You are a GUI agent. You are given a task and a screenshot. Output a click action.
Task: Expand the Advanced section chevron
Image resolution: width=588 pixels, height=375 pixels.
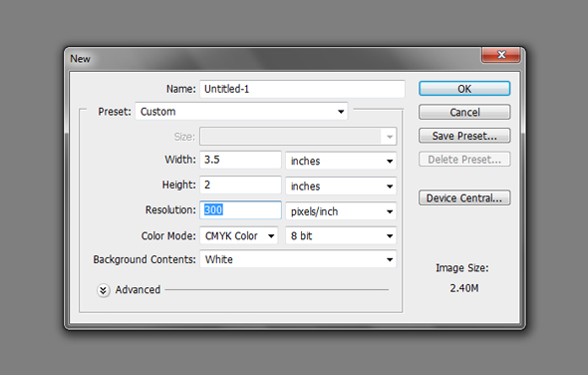pyautogui.click(x=103, y=290)
